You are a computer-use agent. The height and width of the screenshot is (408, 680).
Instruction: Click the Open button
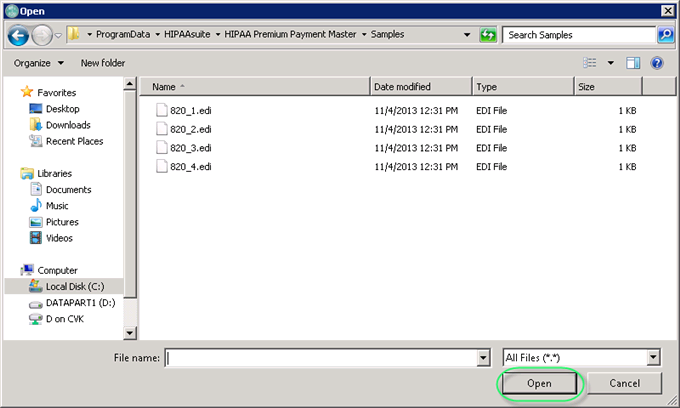[x=537, y=383]
